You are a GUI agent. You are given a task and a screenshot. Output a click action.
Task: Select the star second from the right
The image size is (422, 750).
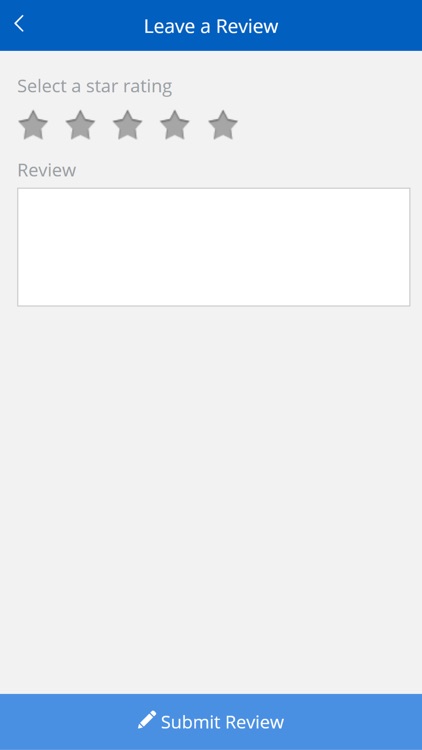[175, 125]
